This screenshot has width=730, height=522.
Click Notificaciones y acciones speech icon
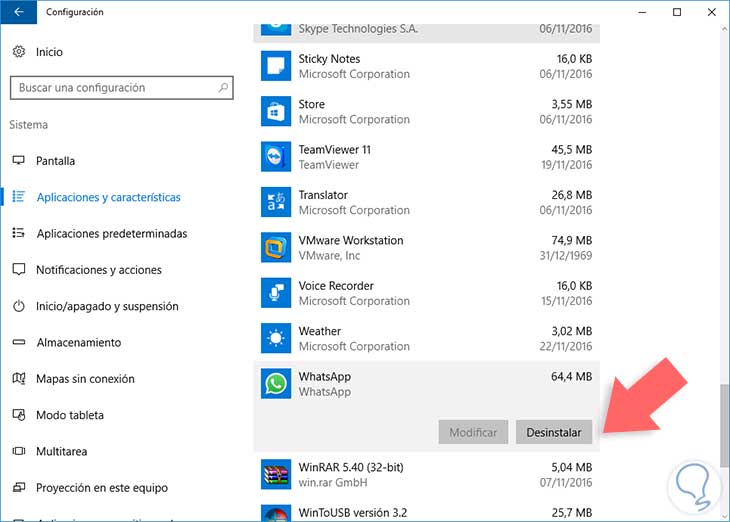[x=19, y=269]
